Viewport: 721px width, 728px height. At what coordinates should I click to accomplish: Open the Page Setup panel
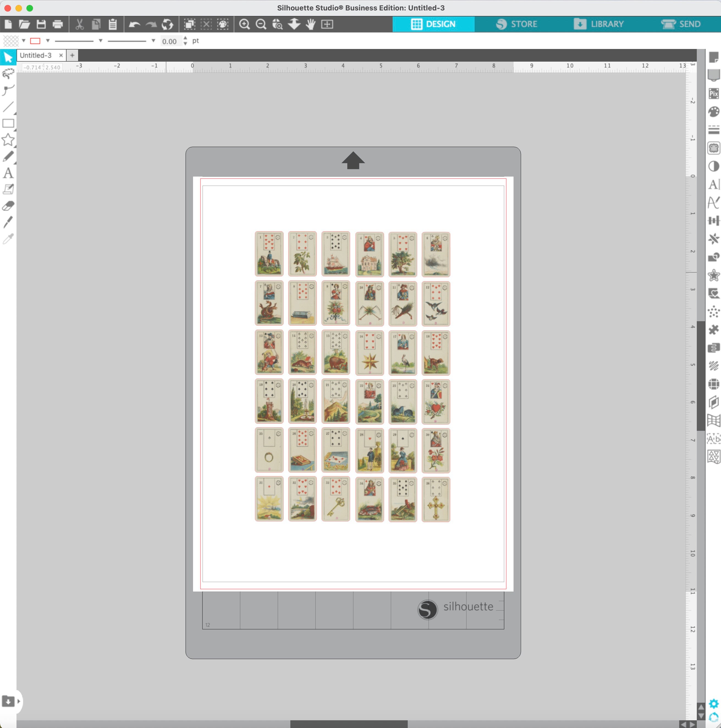714,57
